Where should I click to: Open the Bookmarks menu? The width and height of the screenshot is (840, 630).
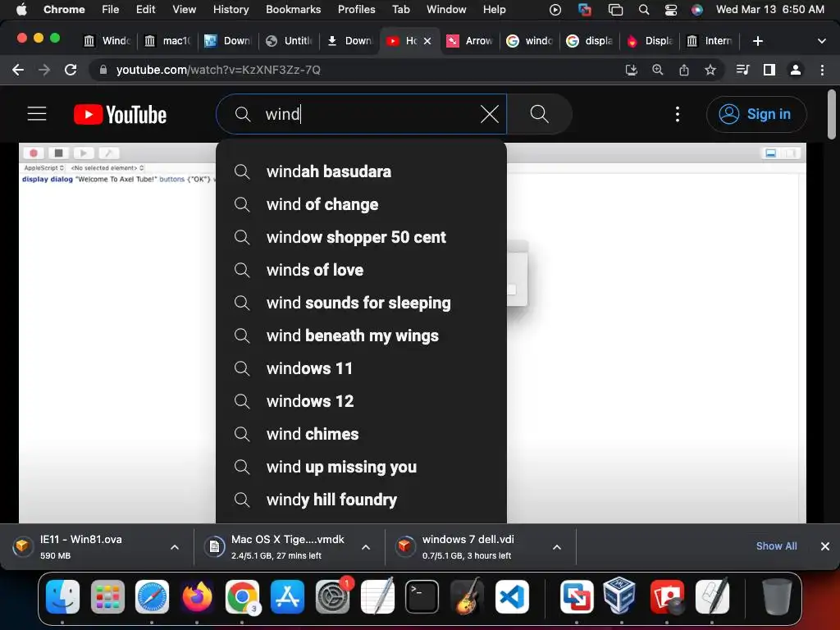pyautogui.click(x=293, y=9)
